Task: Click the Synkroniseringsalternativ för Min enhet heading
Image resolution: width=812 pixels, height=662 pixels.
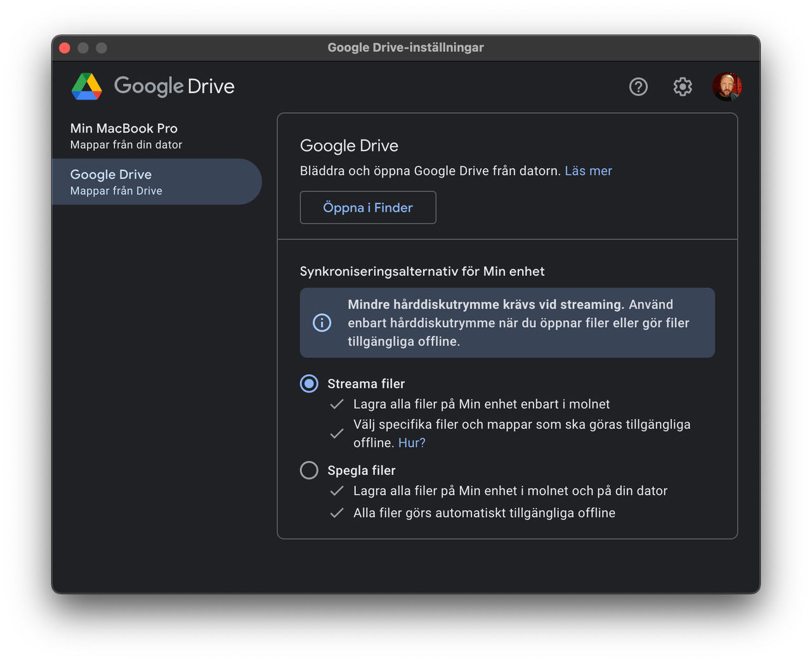Action: tap(422, 271)
